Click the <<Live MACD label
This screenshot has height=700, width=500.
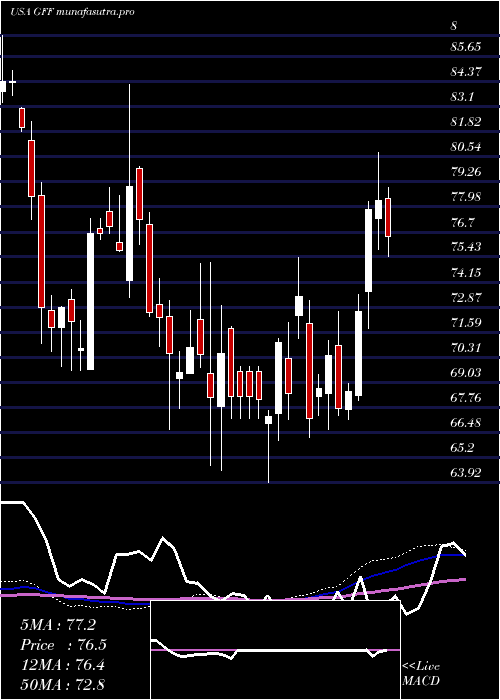[421, 673]
